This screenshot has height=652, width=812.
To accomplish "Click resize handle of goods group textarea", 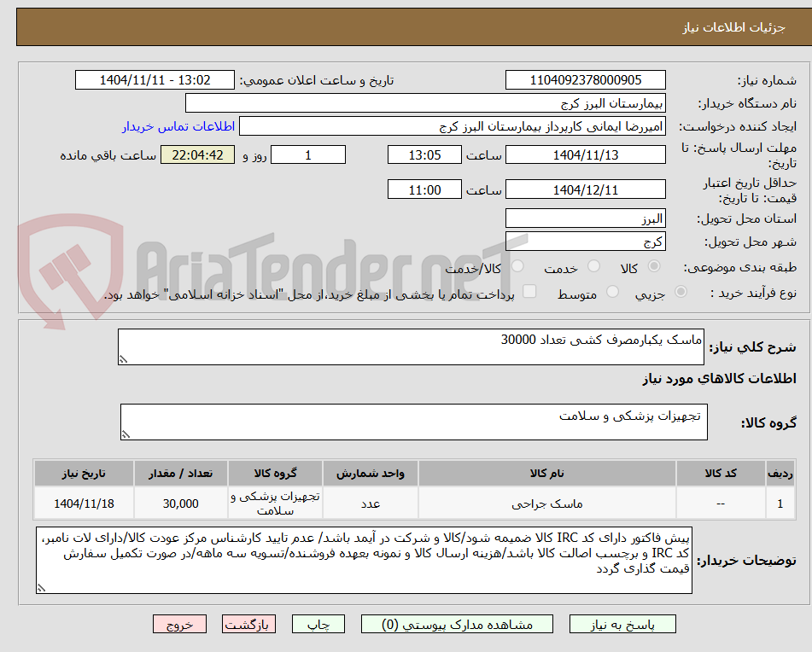I will pyautogui.click(x=126, y=434).
